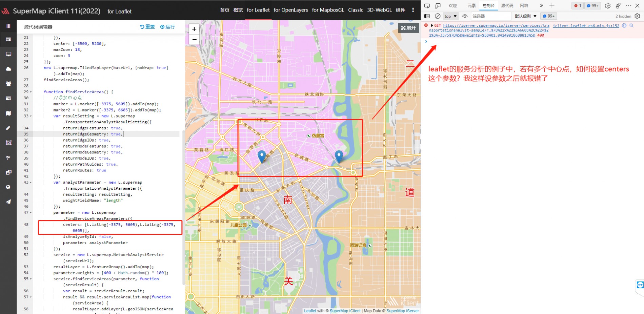Switch to 欢迎 DevTools tab
Screen dimensions: 644x314
coord(452,6)
